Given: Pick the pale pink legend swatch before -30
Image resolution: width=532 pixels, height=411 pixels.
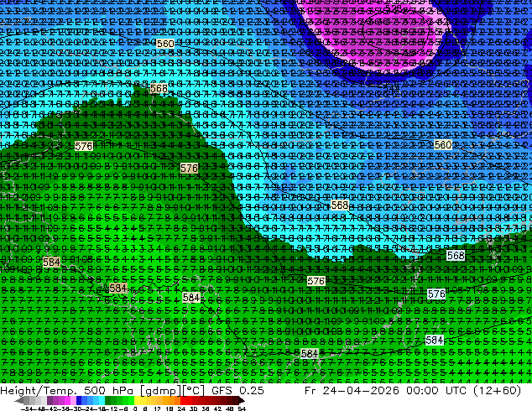Looking at the screenshot, I should click(x=73, y=400).
